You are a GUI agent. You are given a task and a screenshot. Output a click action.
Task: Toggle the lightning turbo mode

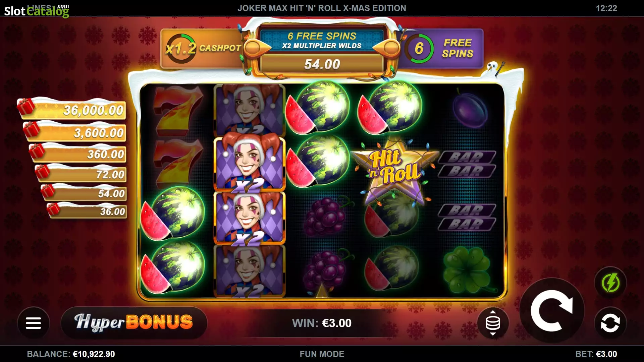coord(610,283)
